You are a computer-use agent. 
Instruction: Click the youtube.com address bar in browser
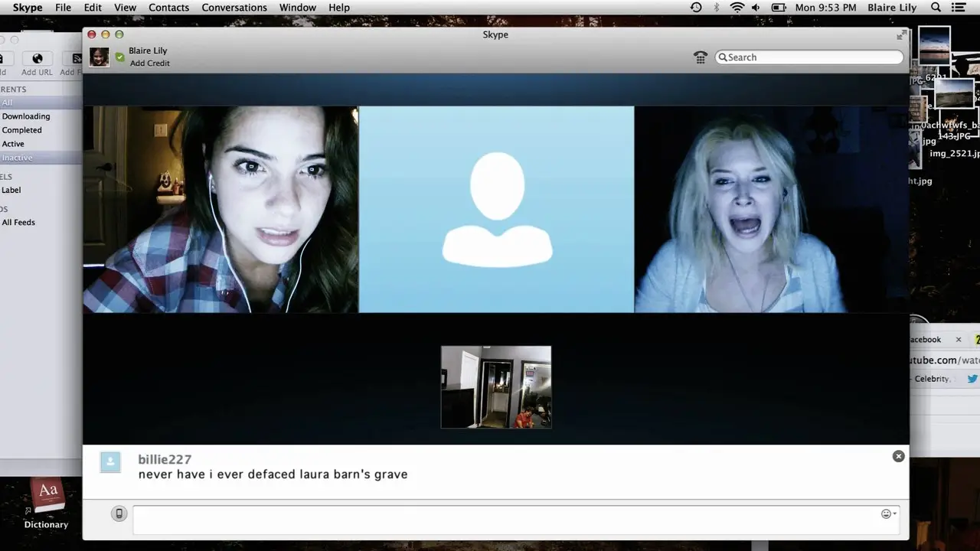944,360
